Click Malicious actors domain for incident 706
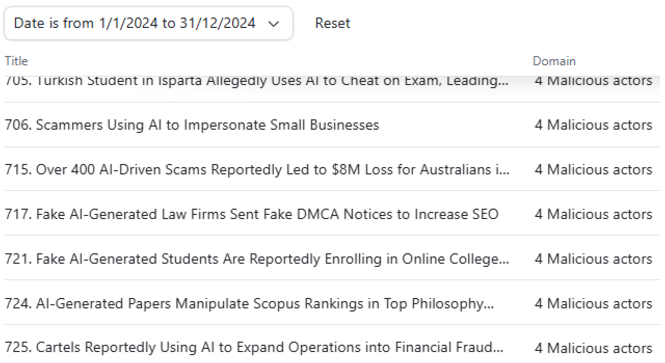665x363 pixels. pos(593,125)
